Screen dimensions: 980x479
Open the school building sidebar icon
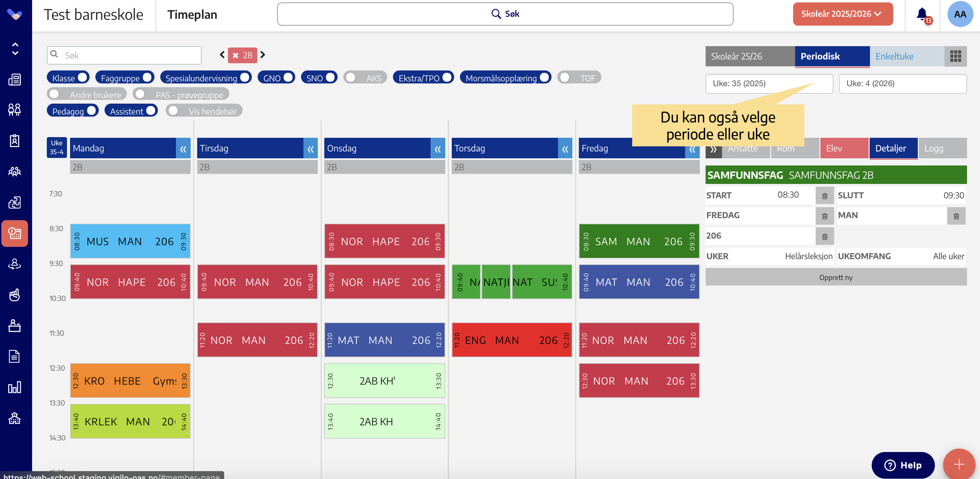coord(14,418)
